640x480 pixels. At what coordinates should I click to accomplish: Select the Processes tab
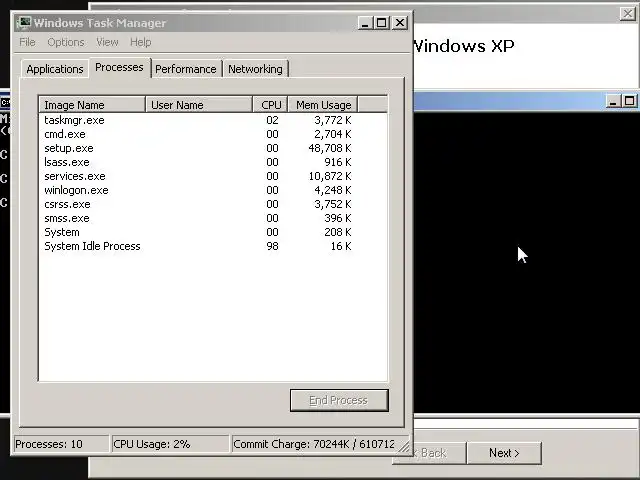point(119,67)
